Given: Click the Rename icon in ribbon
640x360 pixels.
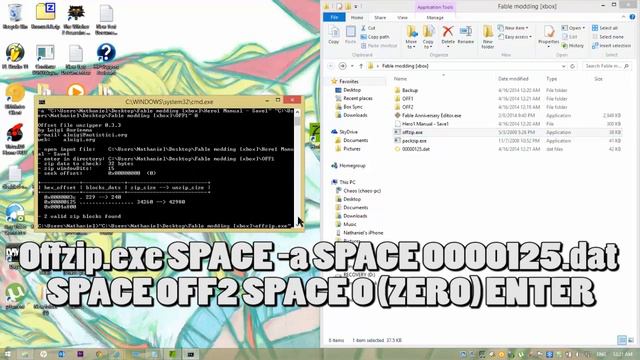Looking at the screenshot, I should coord(466,35).
